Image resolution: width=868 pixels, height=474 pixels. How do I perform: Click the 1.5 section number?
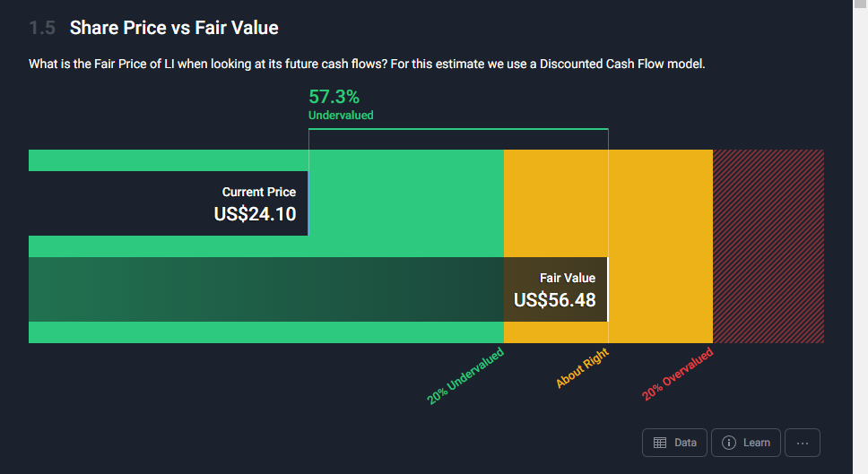42,28
